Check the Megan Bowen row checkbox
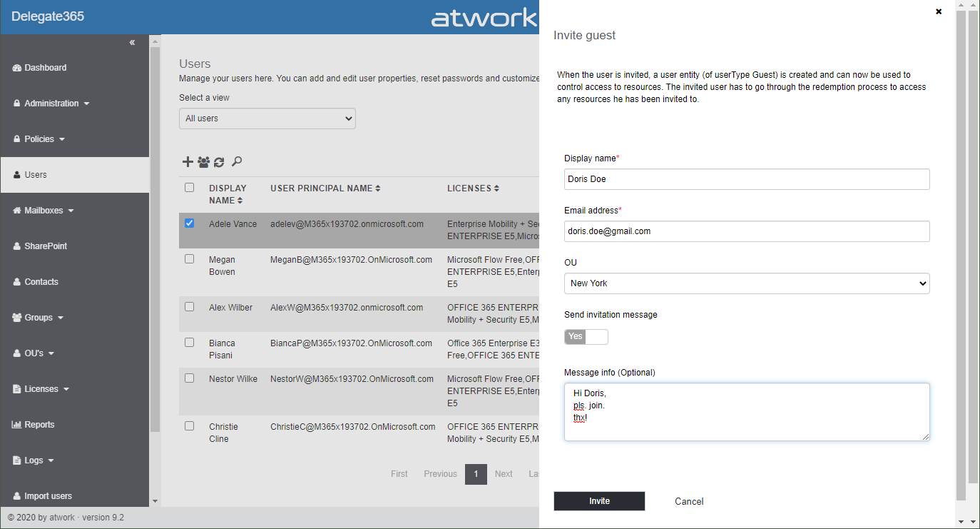This screenshot has width=980, height=529. click(189, 259)
